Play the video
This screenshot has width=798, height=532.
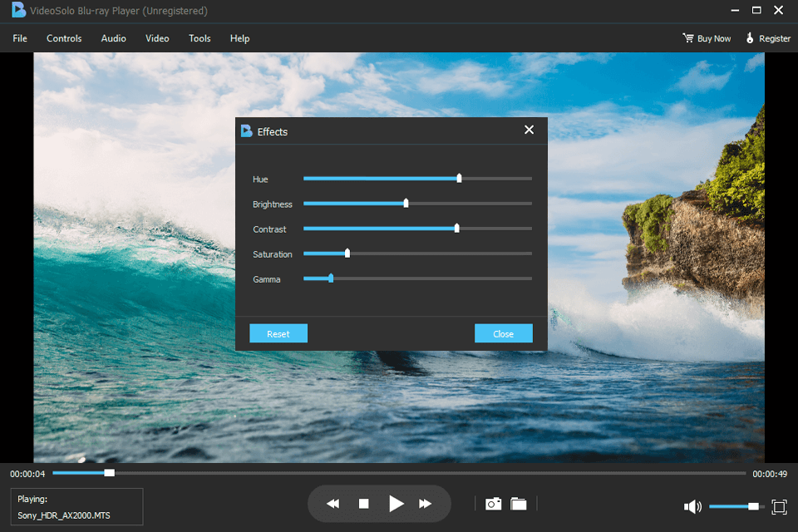point(397,503)
